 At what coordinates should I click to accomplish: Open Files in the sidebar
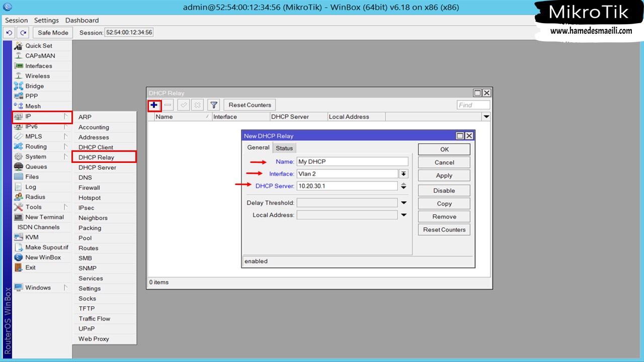pyautogui.click(x=42, y=176)
